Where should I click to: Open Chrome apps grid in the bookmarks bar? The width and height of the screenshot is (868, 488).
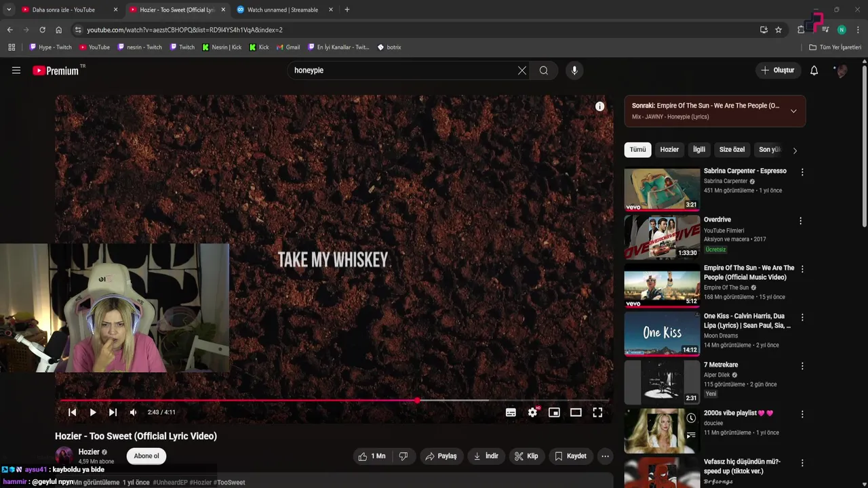(12, 47)
